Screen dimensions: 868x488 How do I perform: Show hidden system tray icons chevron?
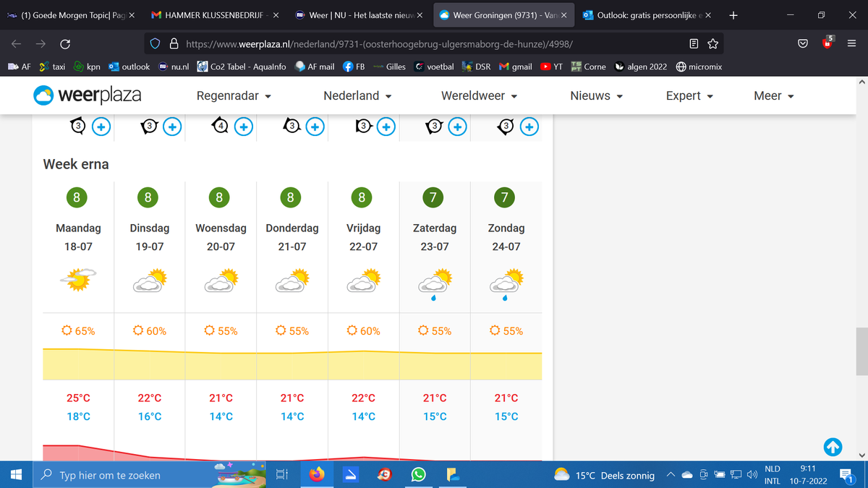pos(671,475)
